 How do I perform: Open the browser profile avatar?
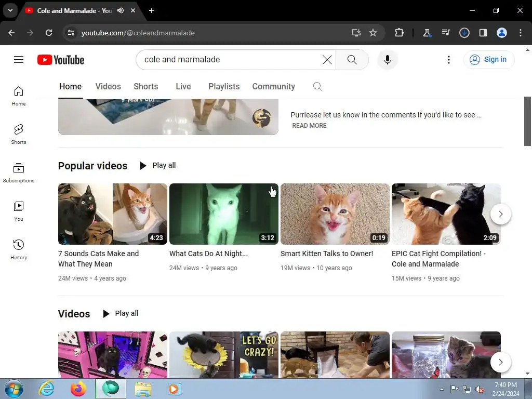[x=502, y=33]
